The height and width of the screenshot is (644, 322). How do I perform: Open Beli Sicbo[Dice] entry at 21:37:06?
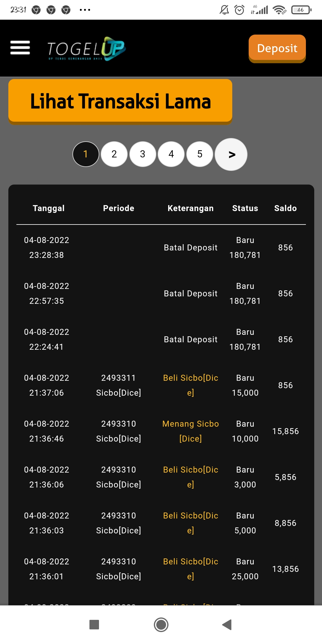coord(191,385)
